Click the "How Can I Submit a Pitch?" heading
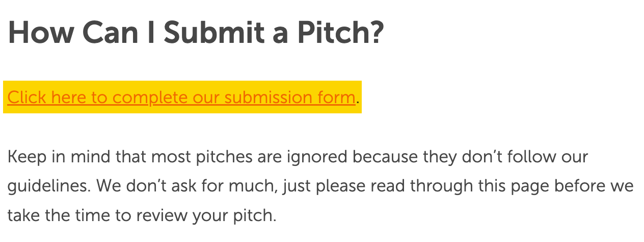The image size is (644, 242). click(x=195, y=33)
